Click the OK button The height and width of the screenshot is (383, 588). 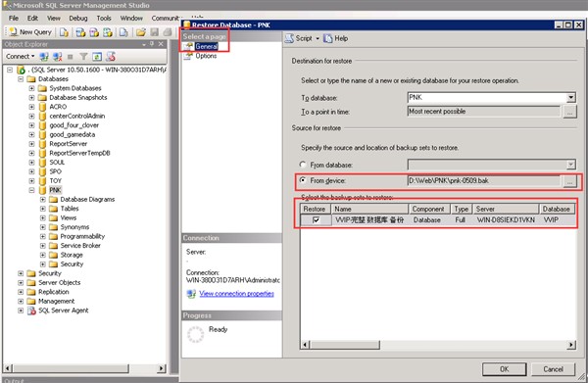click(x=505, y=369)
